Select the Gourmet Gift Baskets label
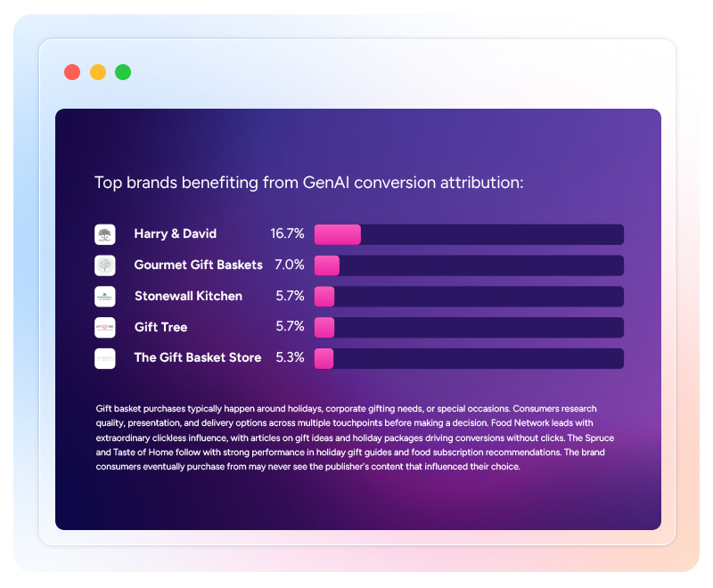 click(x=198, y=265)
